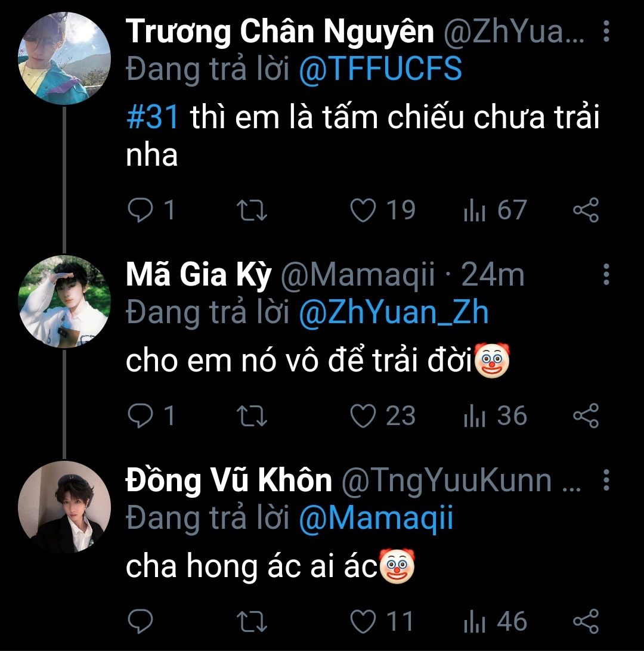Retweet Mã Gia Kỳ's tweet
Viewport: 644px width, 651px height.
(252, 416)
